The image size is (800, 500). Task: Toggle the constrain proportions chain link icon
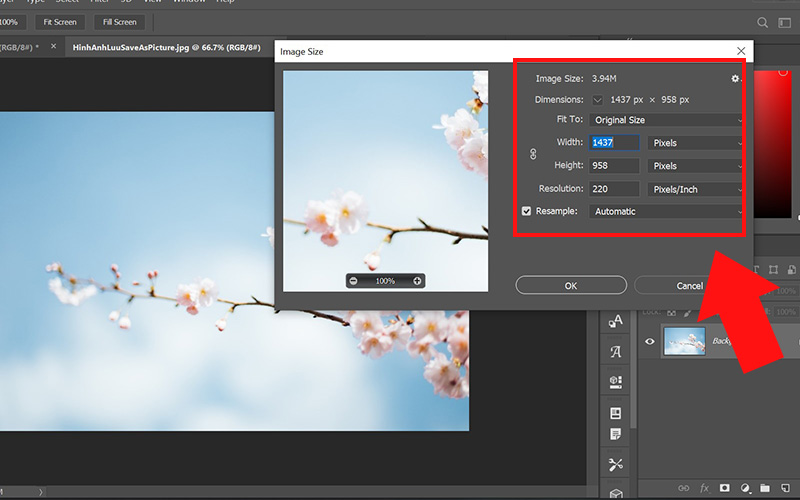pyautogui.click(x=533, y=154)
